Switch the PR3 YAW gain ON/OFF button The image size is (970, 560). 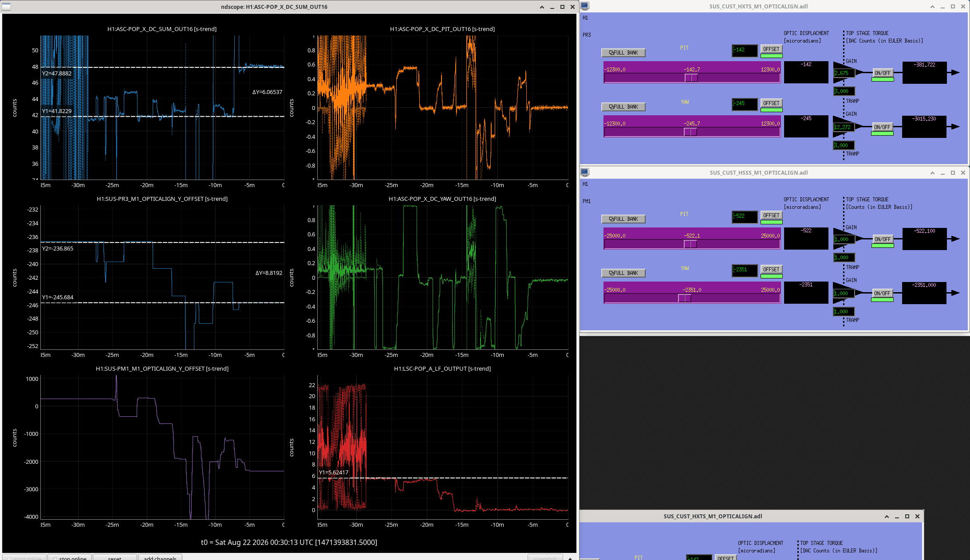point(882,127)
